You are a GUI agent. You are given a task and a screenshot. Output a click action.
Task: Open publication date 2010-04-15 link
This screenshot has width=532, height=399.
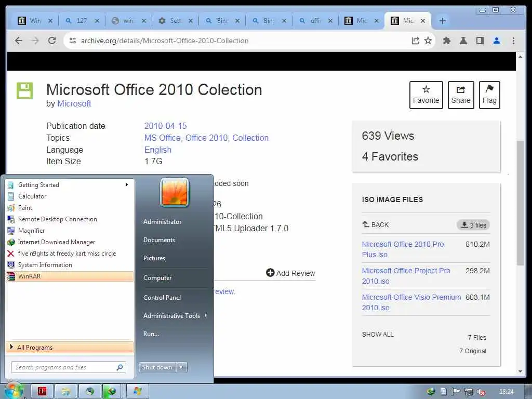coord(165,126)
